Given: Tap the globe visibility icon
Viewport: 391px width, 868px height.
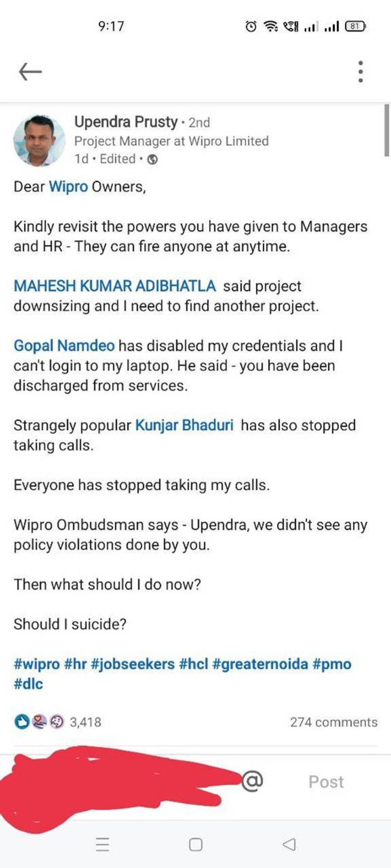Looking at the screenshot, I should 152,159.
